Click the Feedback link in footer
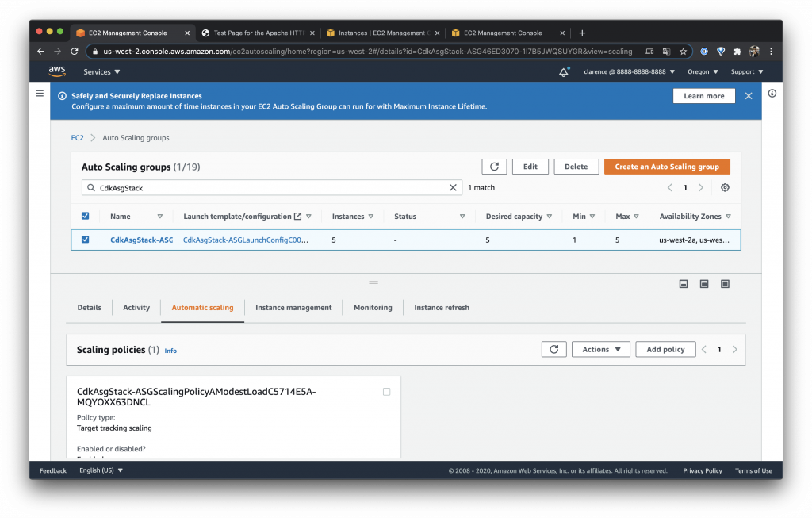The width and height of the screenshot is (812, 518). point(53,470)
